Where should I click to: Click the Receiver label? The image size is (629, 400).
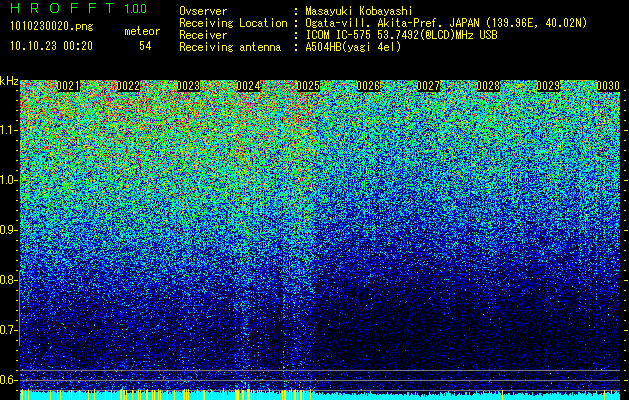tap(203, 35)
